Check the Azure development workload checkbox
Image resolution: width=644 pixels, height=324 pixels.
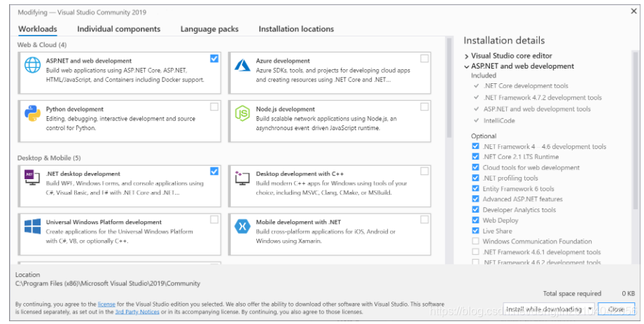coord(424,59)
